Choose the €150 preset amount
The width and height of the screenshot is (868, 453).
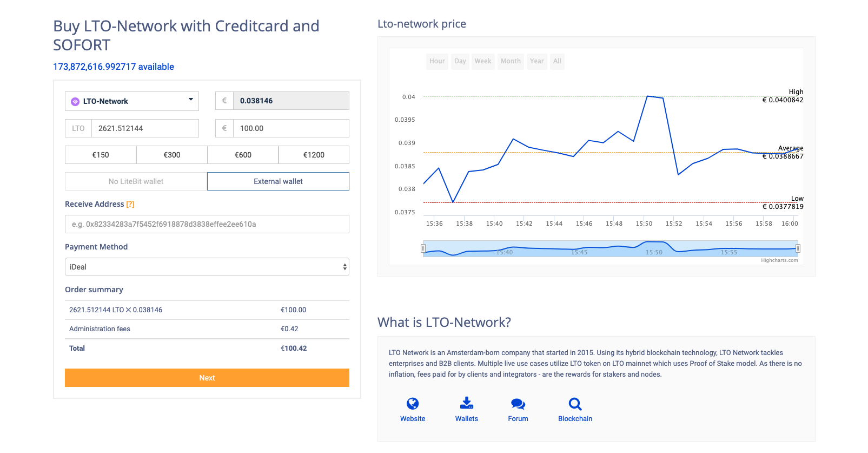click(x=101, y=155)
